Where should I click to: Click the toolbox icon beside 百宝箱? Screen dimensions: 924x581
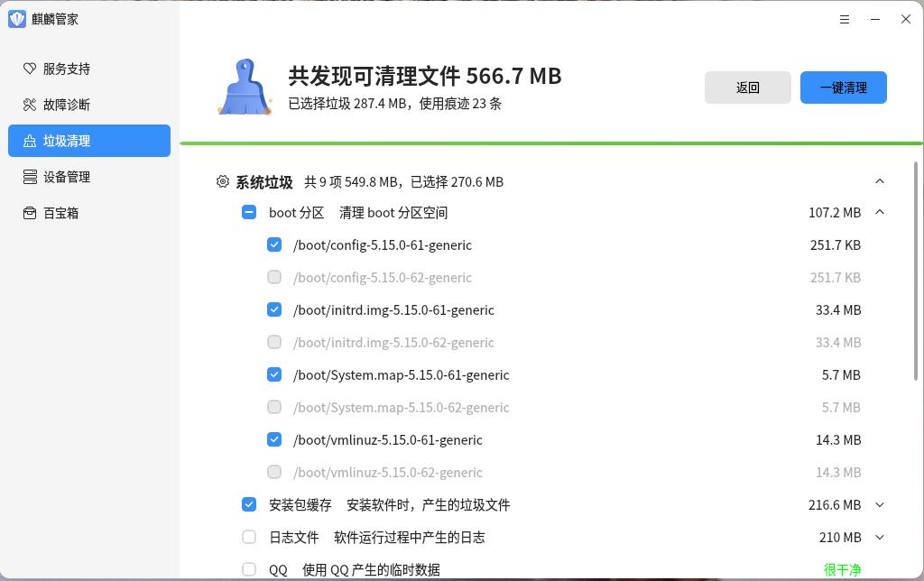[30, 213]
